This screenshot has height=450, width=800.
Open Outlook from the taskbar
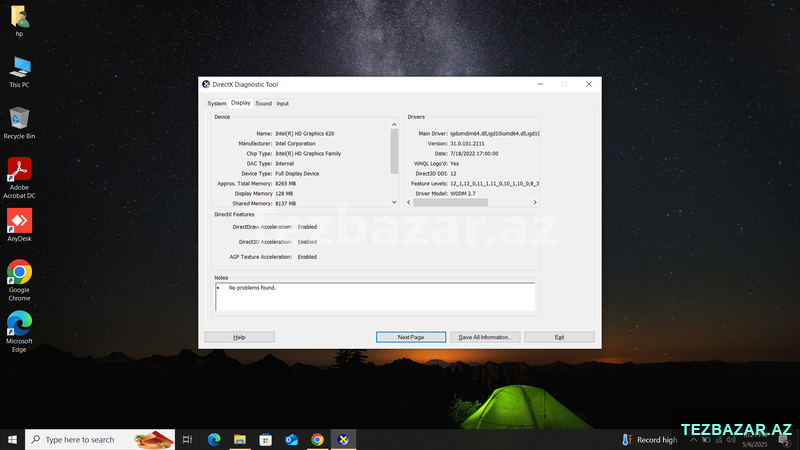click(x=291, y=439)
